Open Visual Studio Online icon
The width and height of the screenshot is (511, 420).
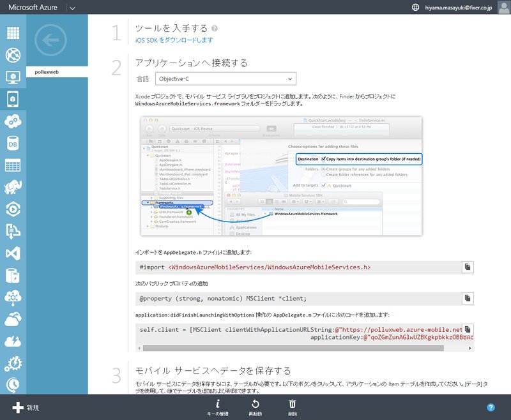[x=13, y=253]
